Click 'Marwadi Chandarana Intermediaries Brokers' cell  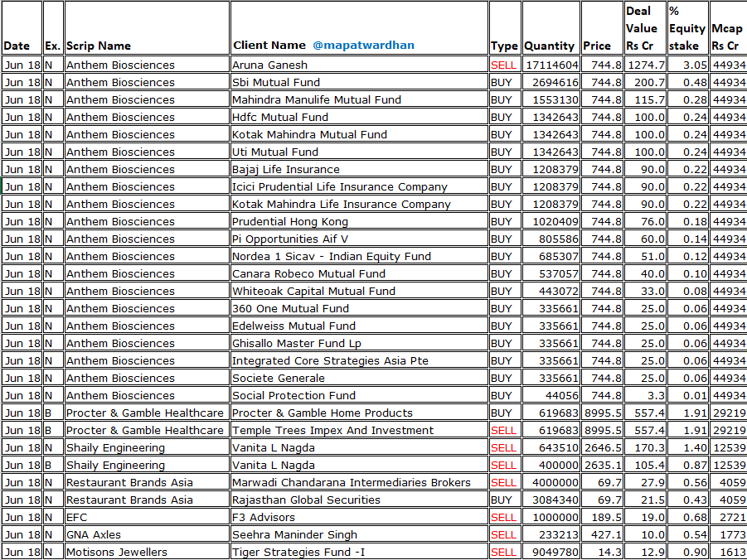(359, 482)
